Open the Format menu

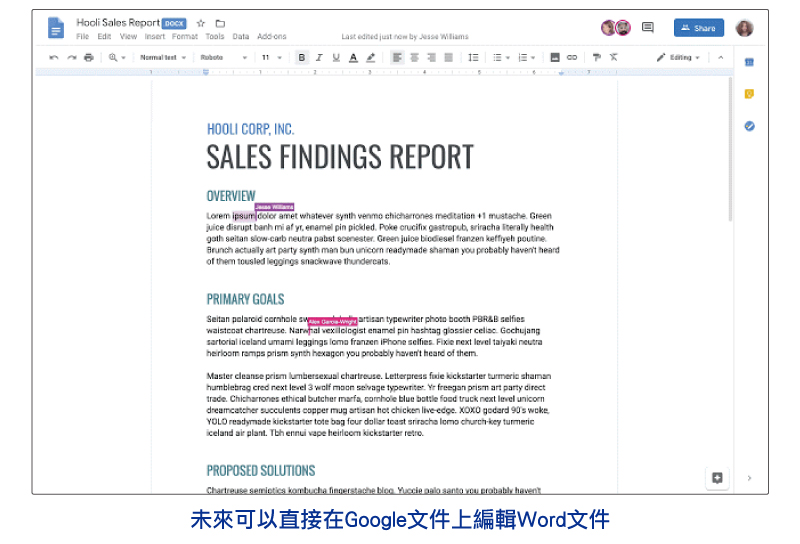tap(185, 37)
